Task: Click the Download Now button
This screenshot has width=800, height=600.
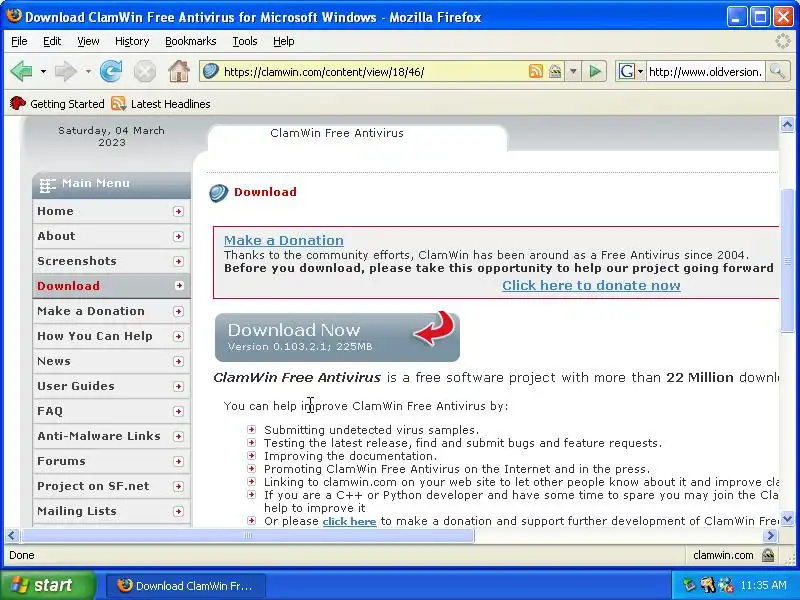Action: pos(337,337)
